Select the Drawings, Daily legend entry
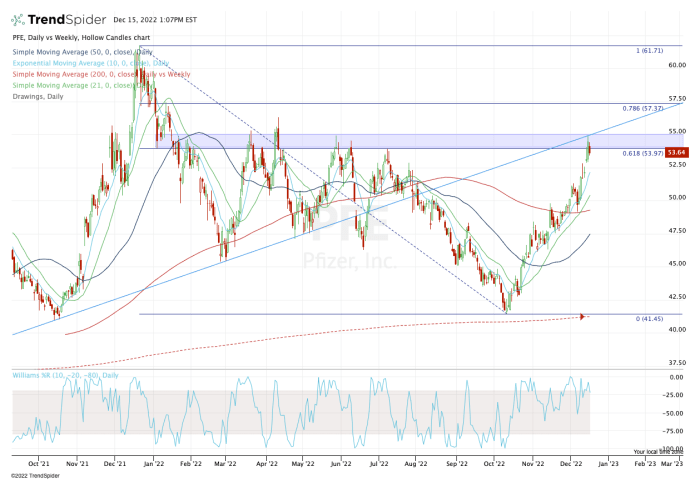The image size is (700, 481). (40, 96)
